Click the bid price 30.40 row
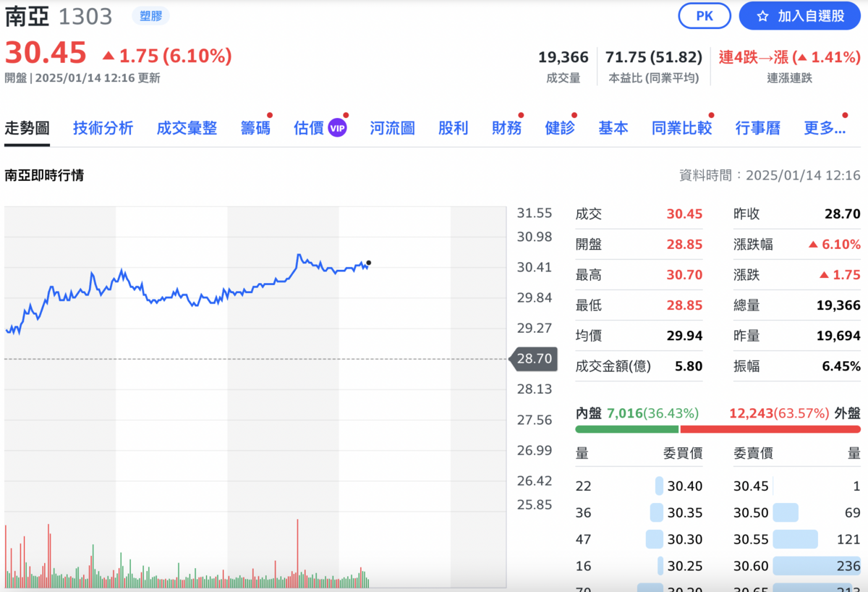 639,486
